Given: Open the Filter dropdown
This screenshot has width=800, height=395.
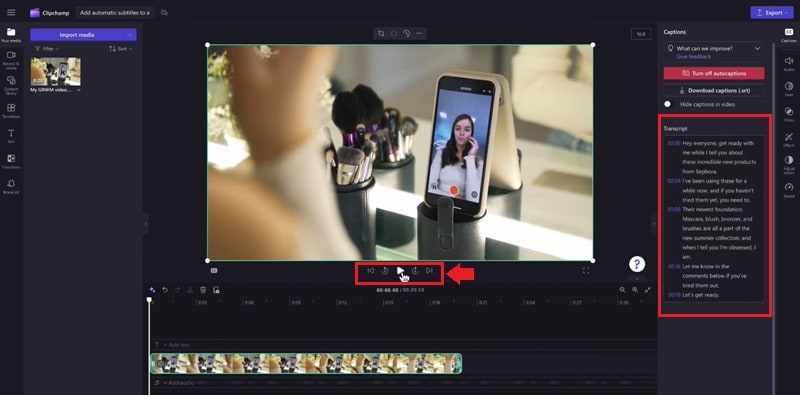Looking at the screenshot, I should (x=46, y=49).
